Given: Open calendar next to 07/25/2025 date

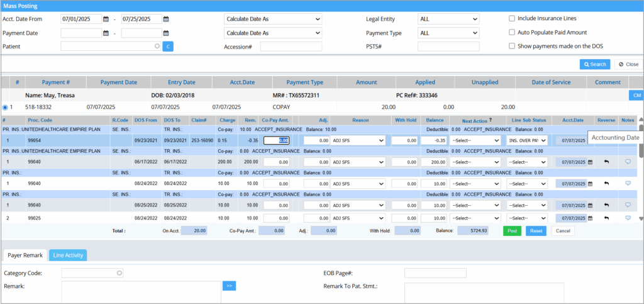Looking at the screenshot, I should pos(166,19).
